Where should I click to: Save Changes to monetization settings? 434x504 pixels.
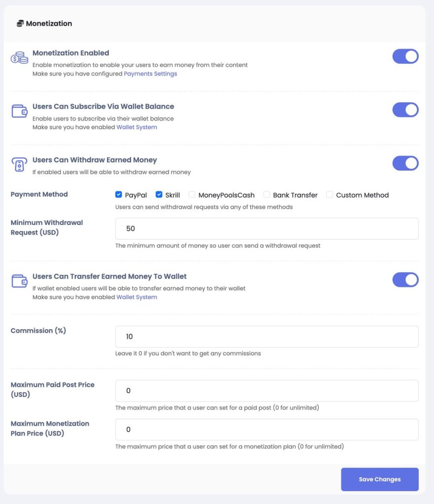click(x=380, y=479)
